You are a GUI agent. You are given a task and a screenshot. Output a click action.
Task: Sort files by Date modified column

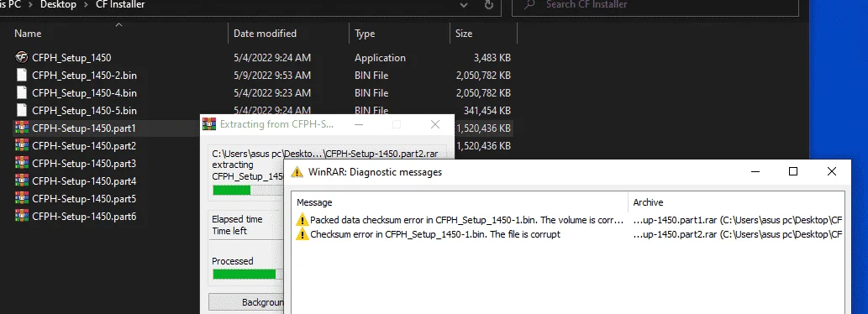[x=265, y=34]
